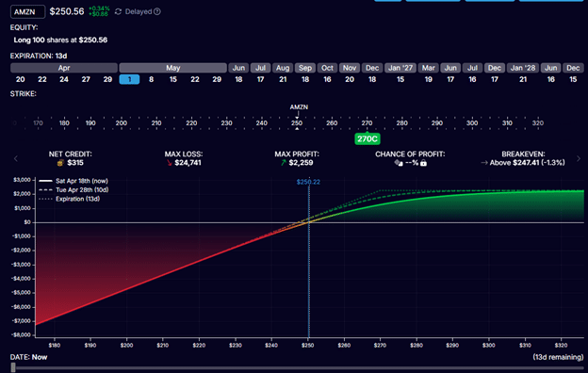Click 320 on the strike ruler
The image size is (588, 373).
click(537, 123)
